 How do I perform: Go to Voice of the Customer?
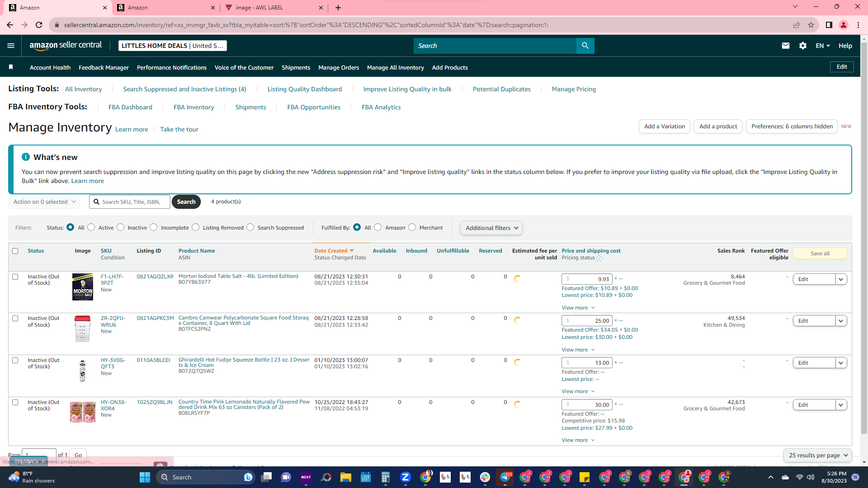click(244, 67)
